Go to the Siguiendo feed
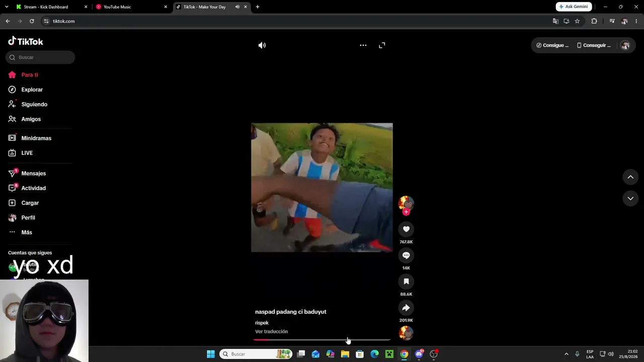Image resolution: width=644 pixels, height=362 pixels. pos(34,104)
